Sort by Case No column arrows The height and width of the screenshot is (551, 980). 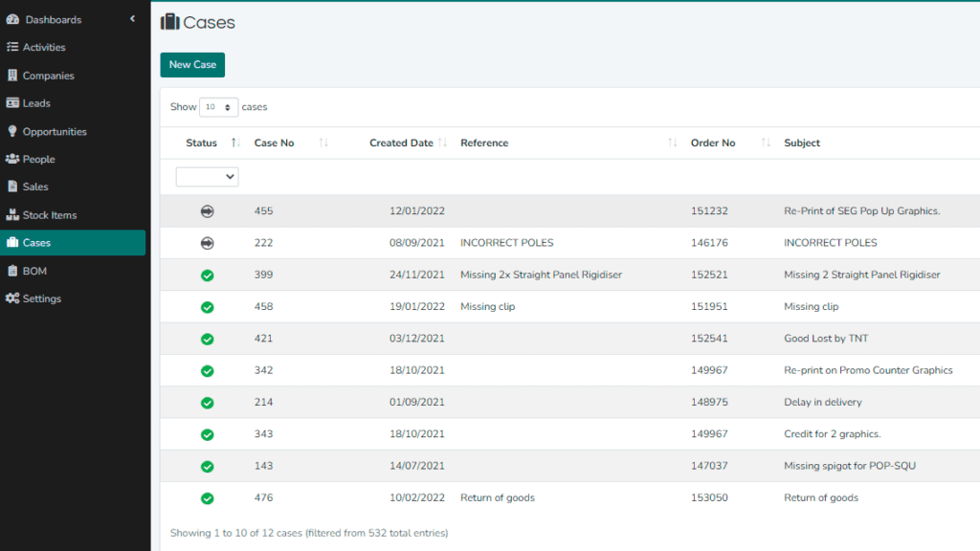point(323,143)
